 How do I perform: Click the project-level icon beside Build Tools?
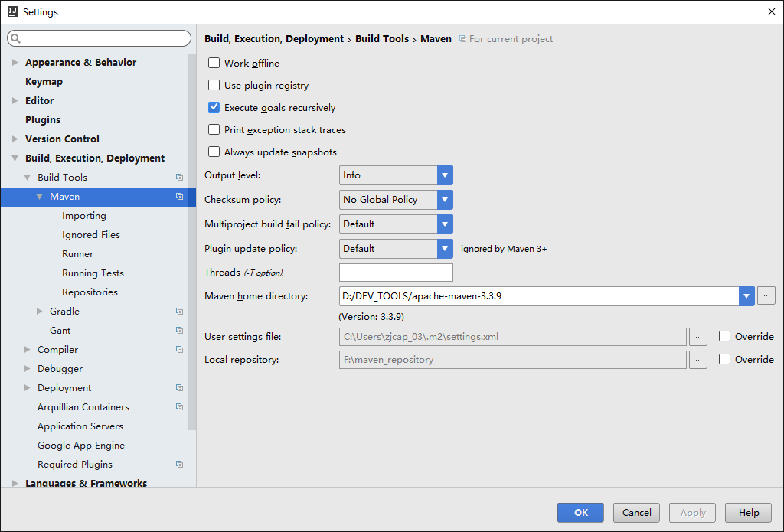coord(179,178)
